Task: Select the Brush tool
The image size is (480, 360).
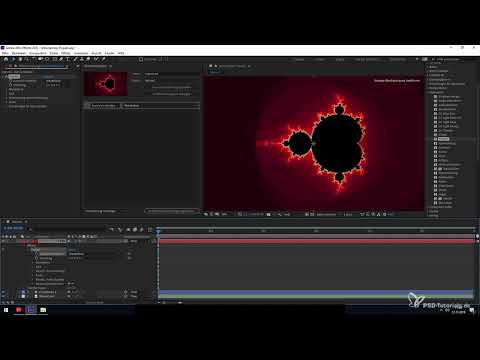Action: (75, 59)
